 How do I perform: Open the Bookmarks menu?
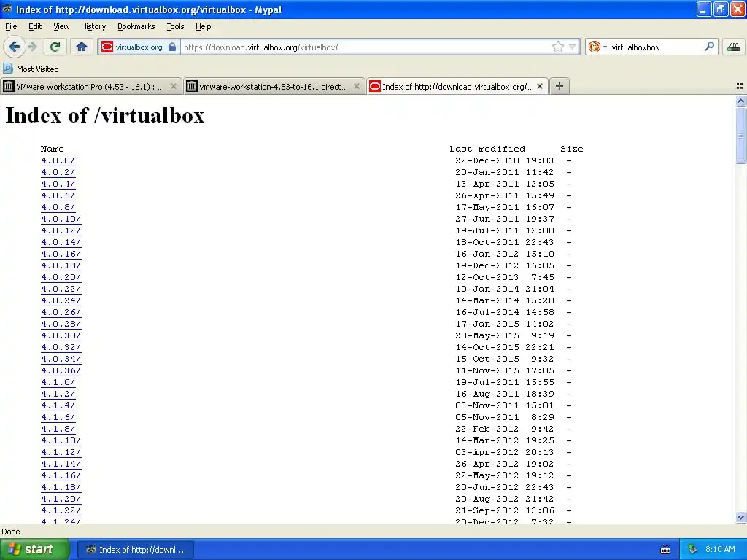coord(136,26)
